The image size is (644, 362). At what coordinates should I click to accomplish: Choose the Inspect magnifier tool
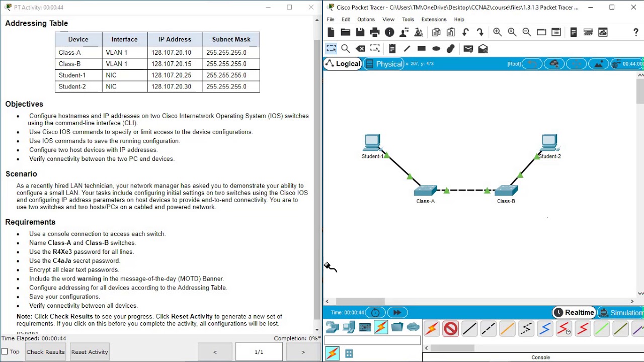pyautogui.click(x=346, y=48)
